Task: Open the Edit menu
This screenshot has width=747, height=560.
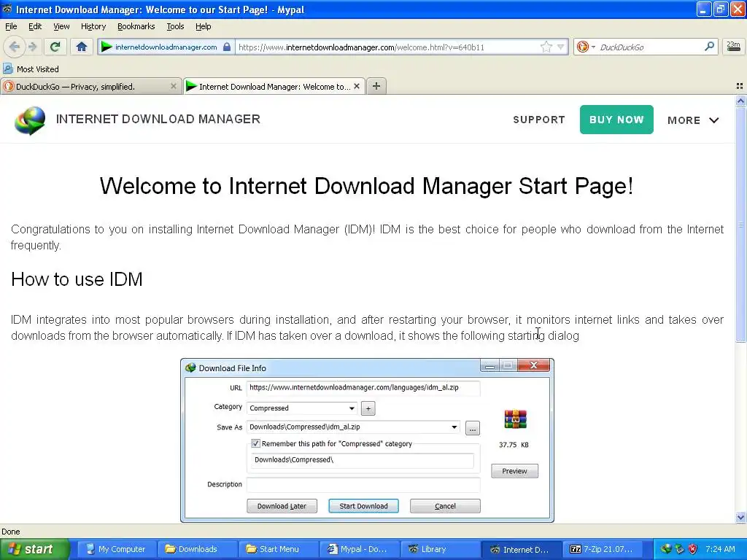Action: (35, 26)
